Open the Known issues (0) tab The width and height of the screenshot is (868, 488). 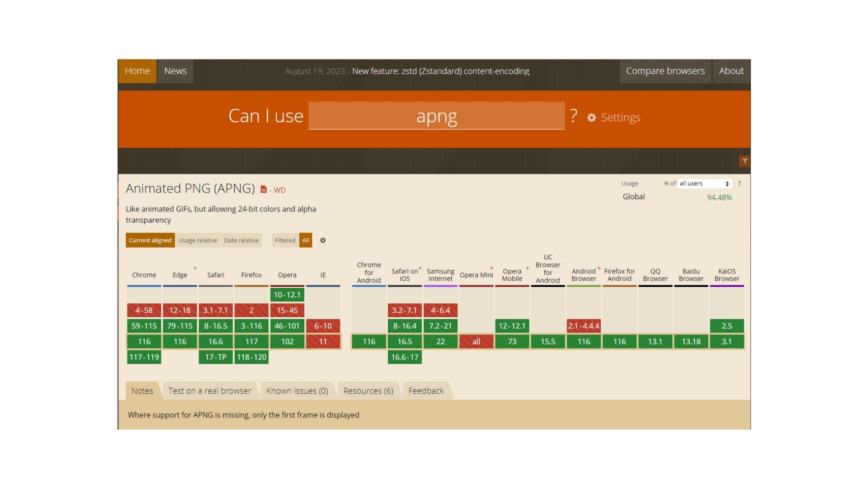[297, 391]
